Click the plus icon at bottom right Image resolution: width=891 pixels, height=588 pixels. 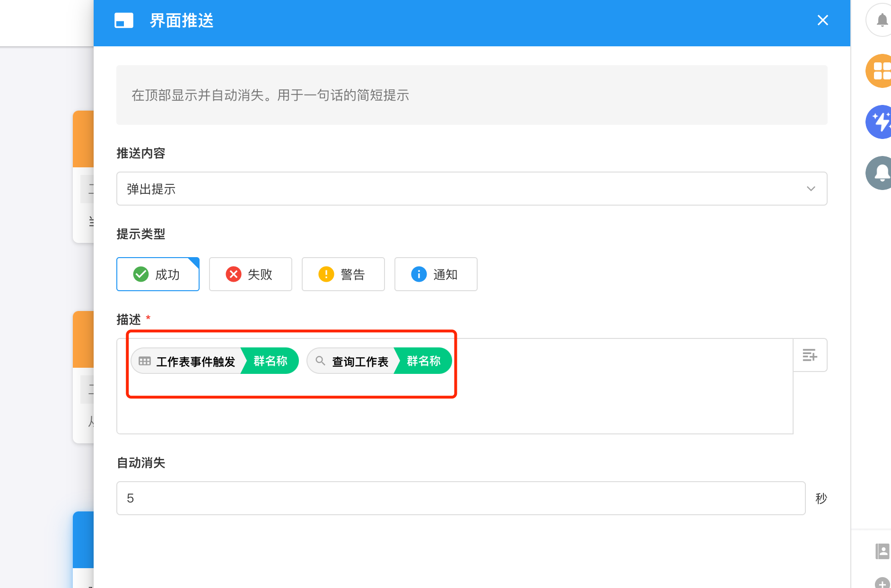(x=882, y=583)
